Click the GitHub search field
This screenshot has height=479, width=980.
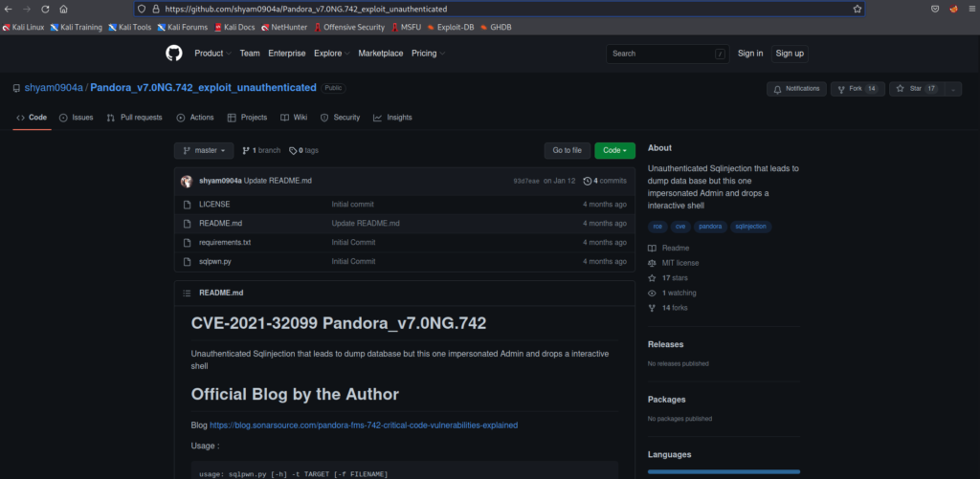tap(667, 54)
